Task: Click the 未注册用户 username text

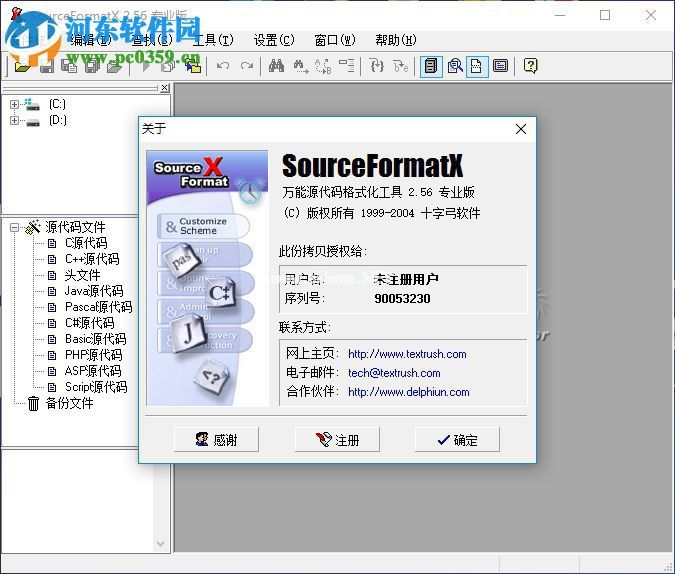Action: coord(406,279)
